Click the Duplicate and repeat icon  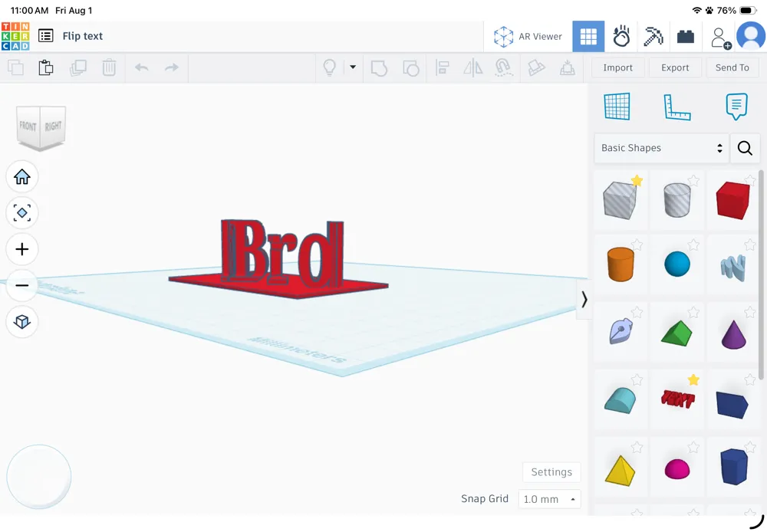pyautogui.click(x=77, y=67)
